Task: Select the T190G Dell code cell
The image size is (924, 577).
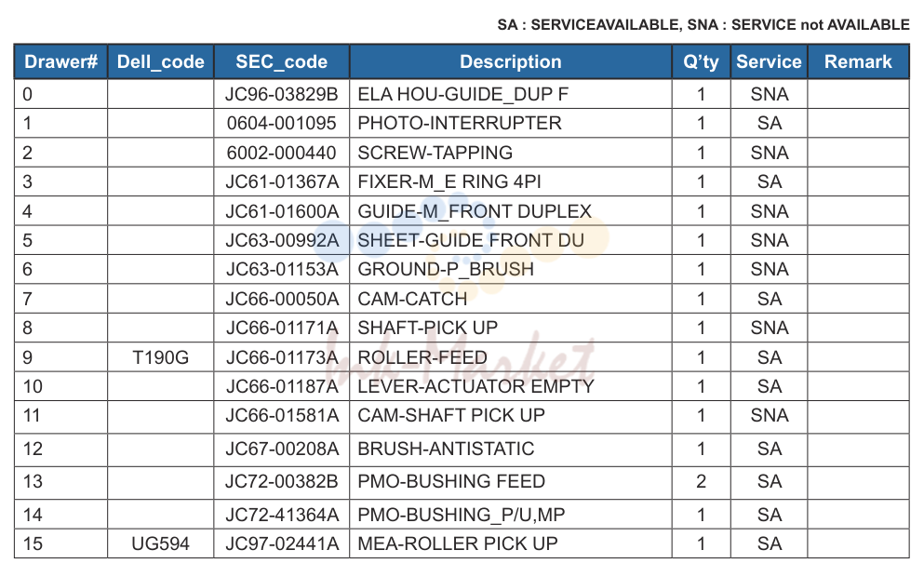Action: point(160,357)
